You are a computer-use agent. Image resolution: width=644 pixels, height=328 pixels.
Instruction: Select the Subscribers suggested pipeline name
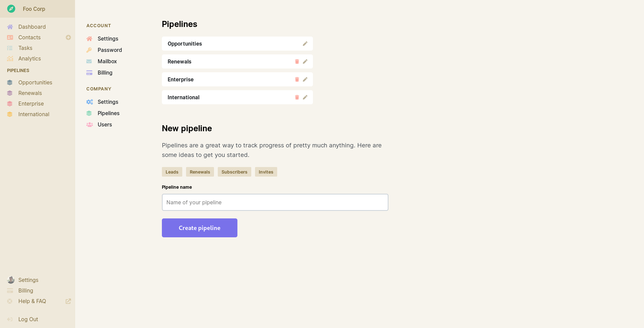234,172
